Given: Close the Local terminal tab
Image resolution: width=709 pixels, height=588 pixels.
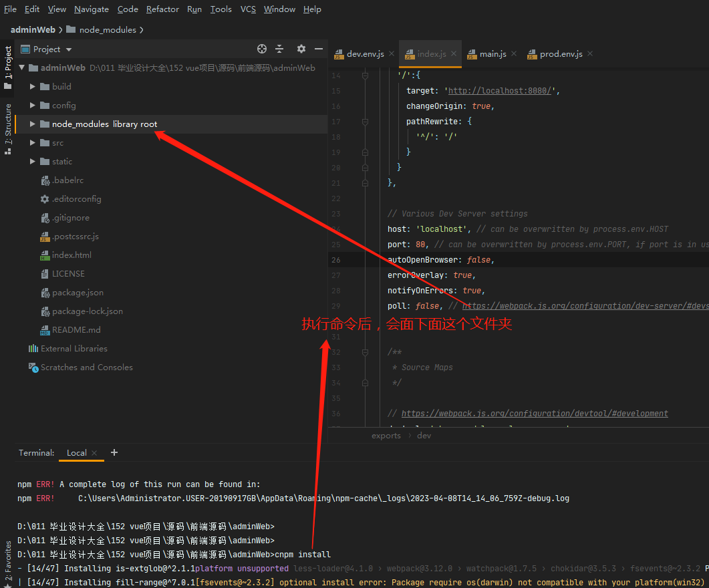Looking at the screenshot, I should (94, 453).
